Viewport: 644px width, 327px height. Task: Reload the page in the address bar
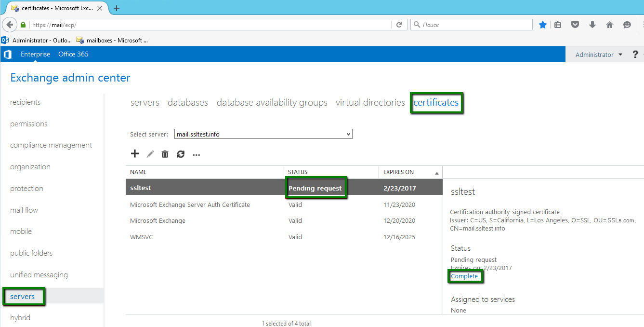[x=399, y=25]
